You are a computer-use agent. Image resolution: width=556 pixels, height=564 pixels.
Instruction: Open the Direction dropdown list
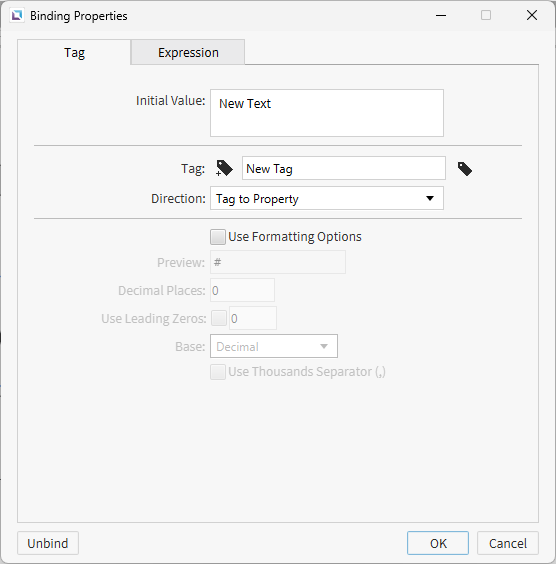(327, 198)
